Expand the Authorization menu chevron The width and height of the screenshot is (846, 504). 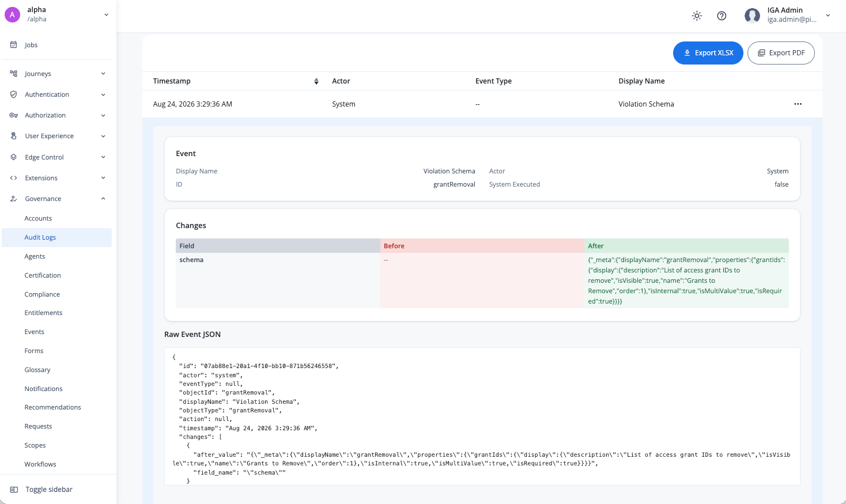click(x=103, y=115)
